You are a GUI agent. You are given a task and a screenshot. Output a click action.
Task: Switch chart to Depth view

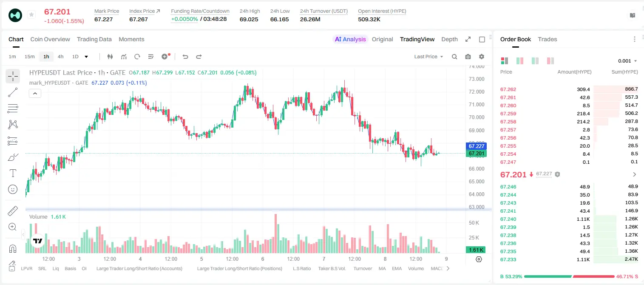pyautogui.click(x=449, y=39)
